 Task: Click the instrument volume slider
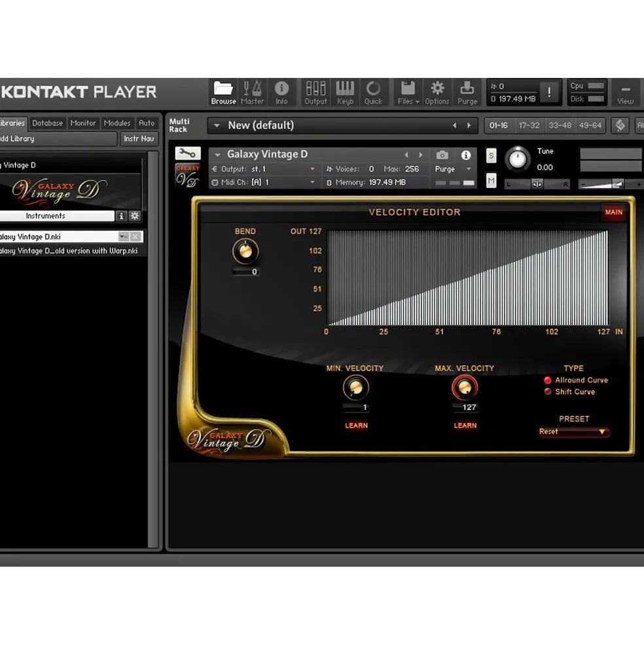click(x=610, y=184)
